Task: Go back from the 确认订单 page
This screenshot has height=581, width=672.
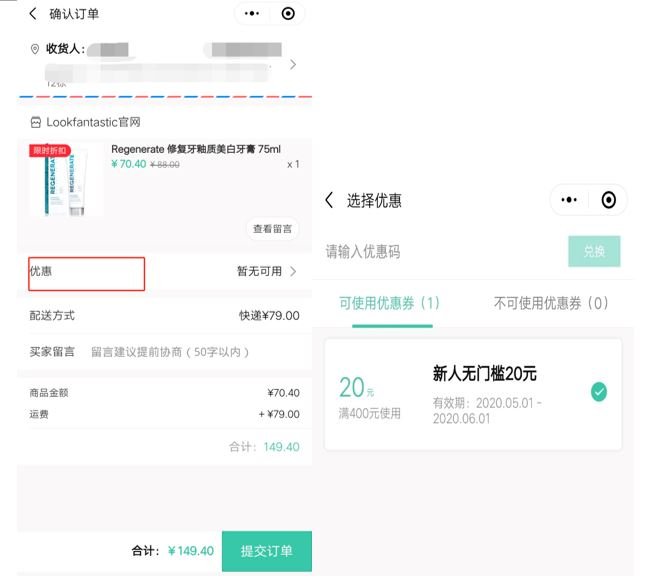Action: pyautogui.click(x=33, y=14)
